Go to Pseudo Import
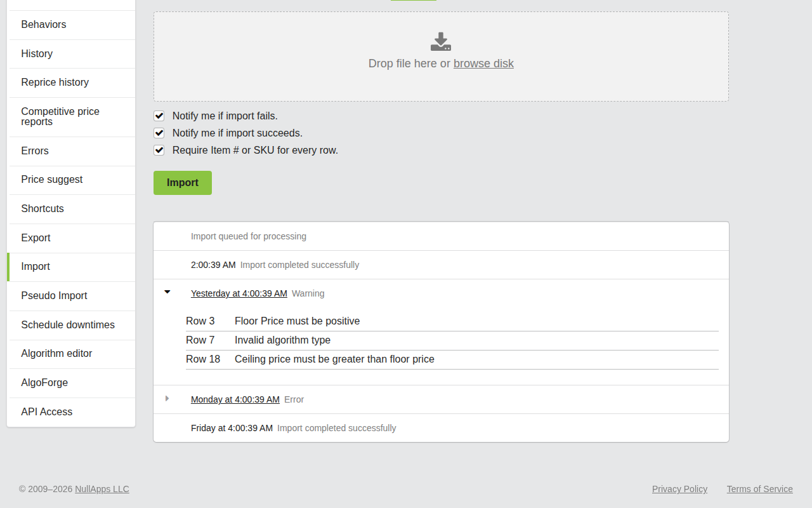The width and height of the screenshot is (812, 508). 54,295
